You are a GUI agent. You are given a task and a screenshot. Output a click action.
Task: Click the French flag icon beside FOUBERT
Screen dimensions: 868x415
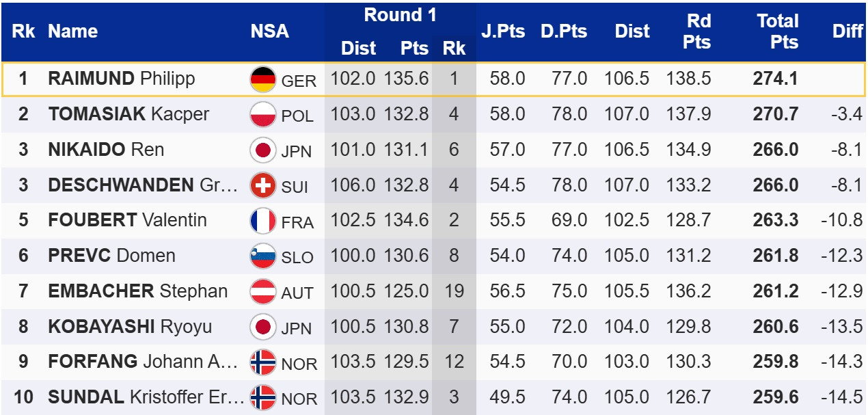tap(263, 221)
